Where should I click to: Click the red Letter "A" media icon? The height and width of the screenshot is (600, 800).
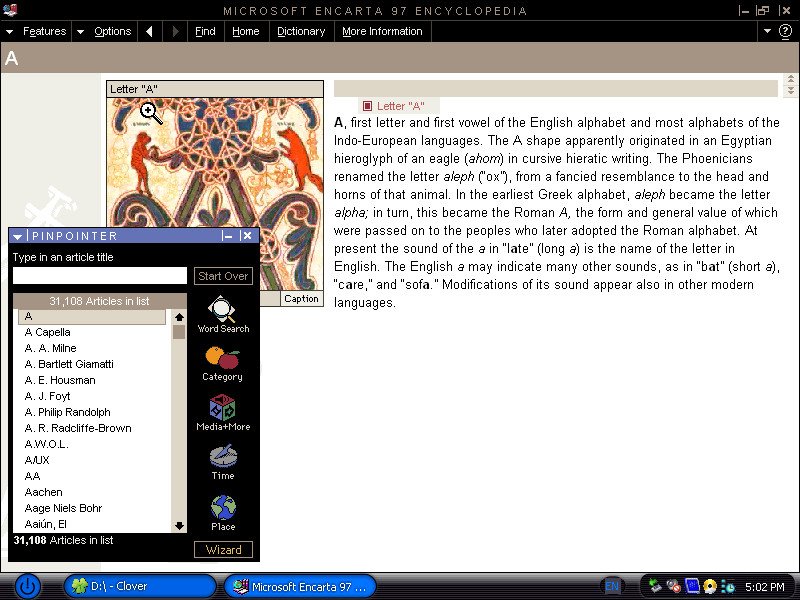pyautogui.click(x=367, y=106)
